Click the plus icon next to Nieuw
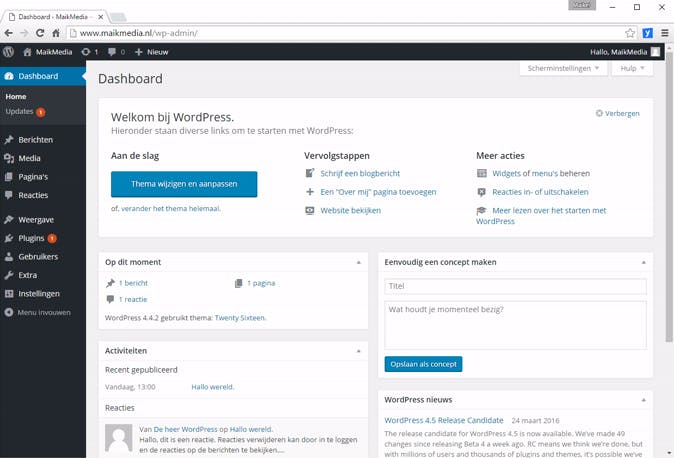Screen dimensions: 674x458 point(138,52)
